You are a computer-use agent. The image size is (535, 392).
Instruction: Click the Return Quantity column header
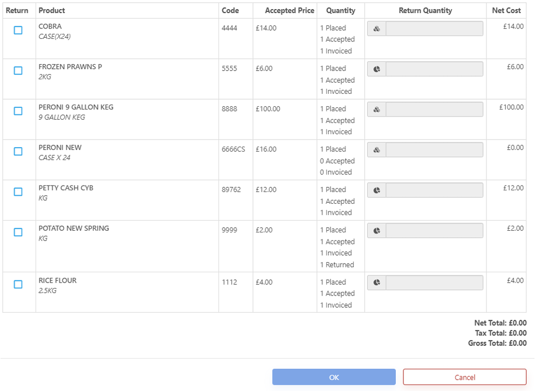pos(425,10)
